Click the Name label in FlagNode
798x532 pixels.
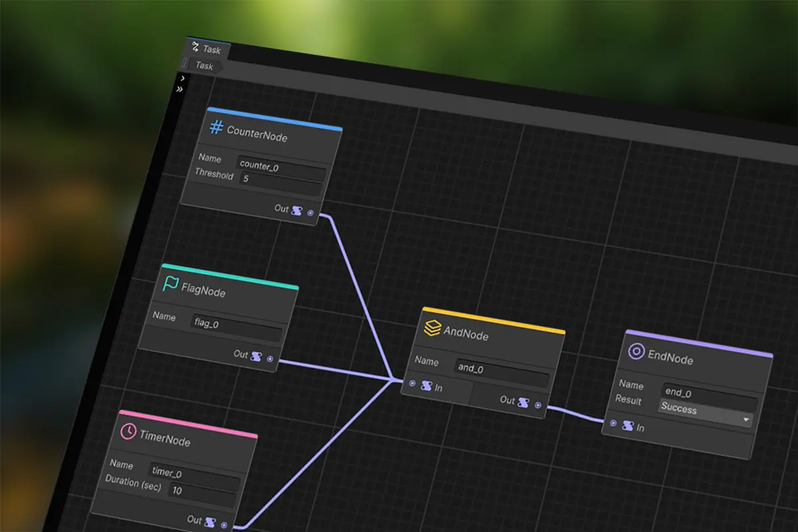click(x=164, y=316)
